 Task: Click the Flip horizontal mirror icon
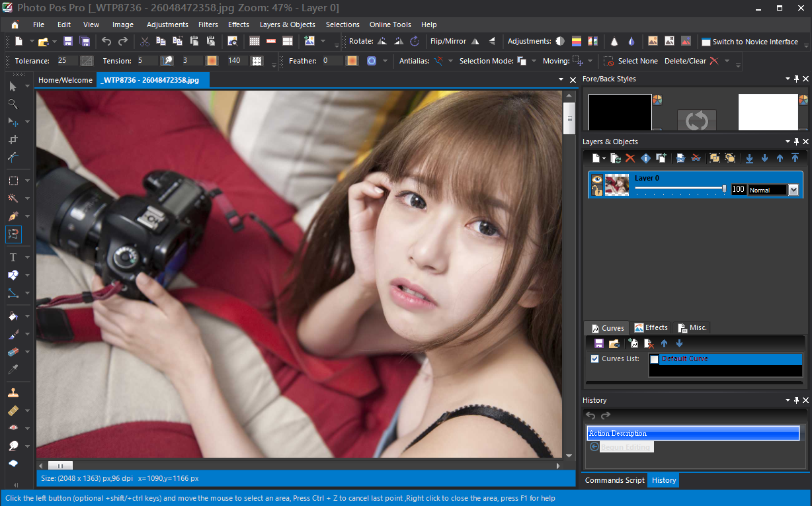[x=475, y=41]
